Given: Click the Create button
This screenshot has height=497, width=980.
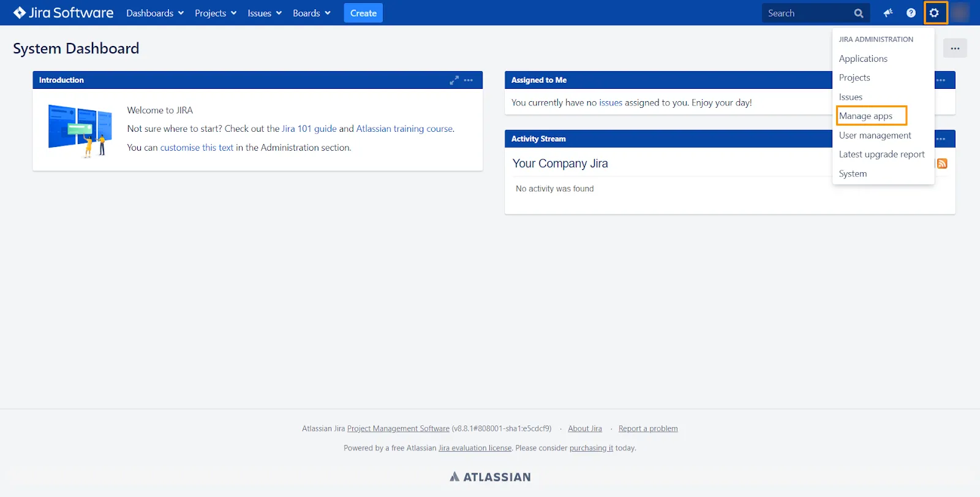Looking at the screenshot, I should tap(363, 13).
